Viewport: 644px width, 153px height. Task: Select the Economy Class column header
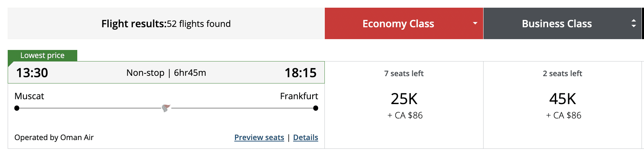click(x=398, y=24)
